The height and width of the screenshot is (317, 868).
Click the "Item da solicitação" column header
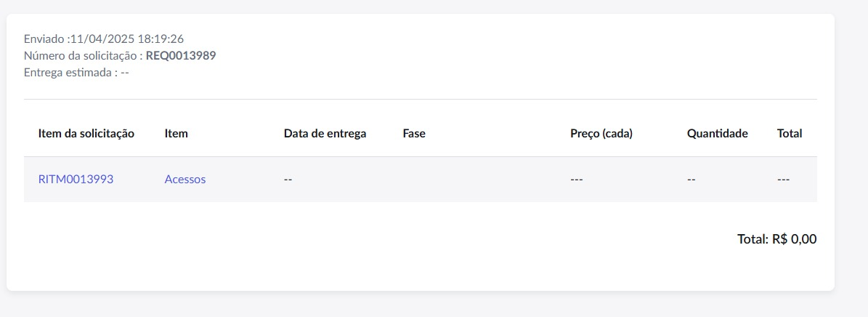coord(86,134)
